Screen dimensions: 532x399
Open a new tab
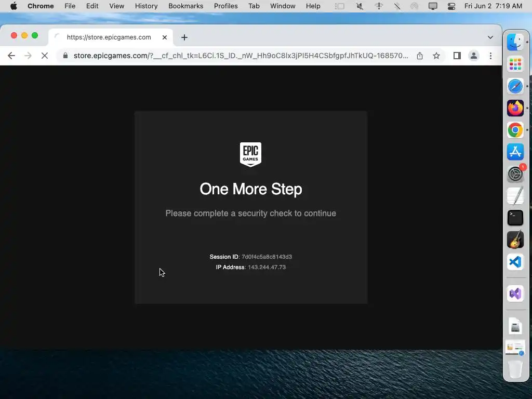pos(184,37)
